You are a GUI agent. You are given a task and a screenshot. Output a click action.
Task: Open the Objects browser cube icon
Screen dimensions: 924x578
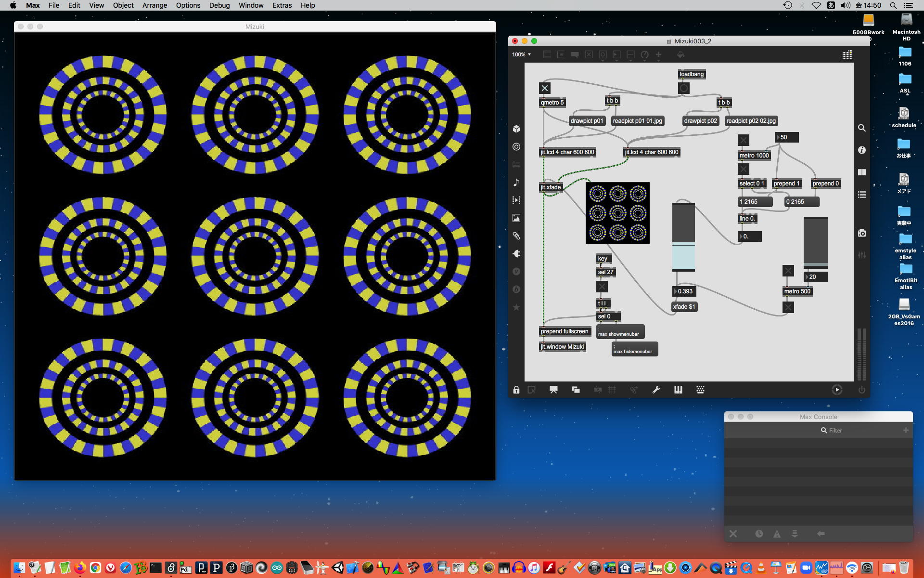pos(516,129)
